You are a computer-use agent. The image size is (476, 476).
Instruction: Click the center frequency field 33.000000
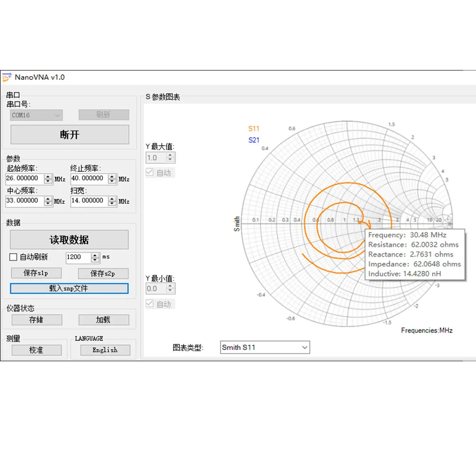tap(25, 201)
